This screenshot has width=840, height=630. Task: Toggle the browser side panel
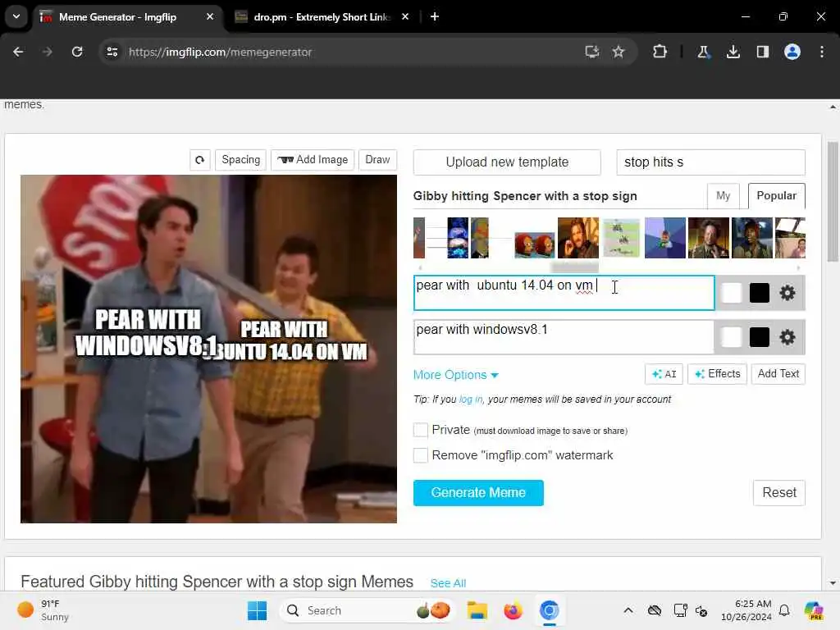[762, 52]
